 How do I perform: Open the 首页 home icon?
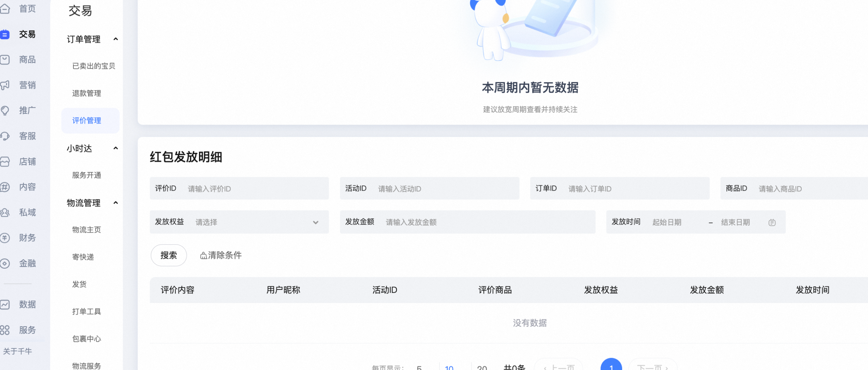(x=5, y=8)
